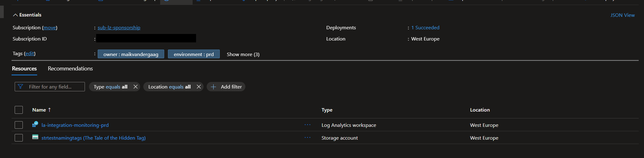Viewport: 644px width, 158px height.
Task: Remove the Type equals all filter
Action: [135, 87]
